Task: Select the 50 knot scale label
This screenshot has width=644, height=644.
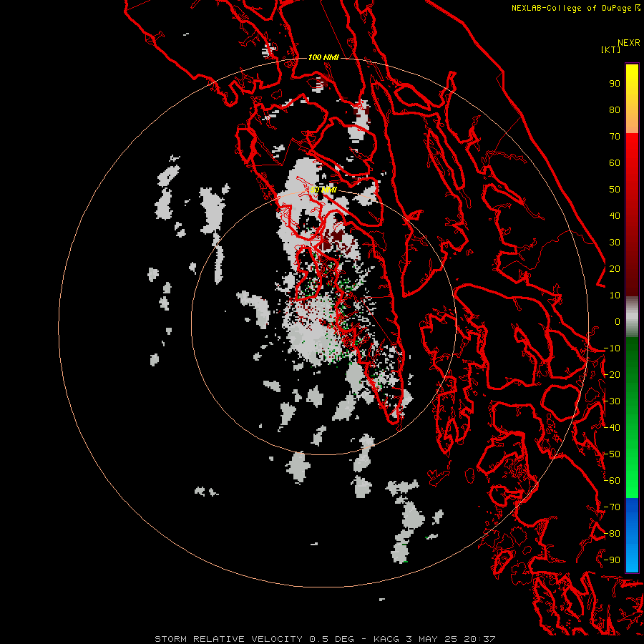Action: click(615, 190)
